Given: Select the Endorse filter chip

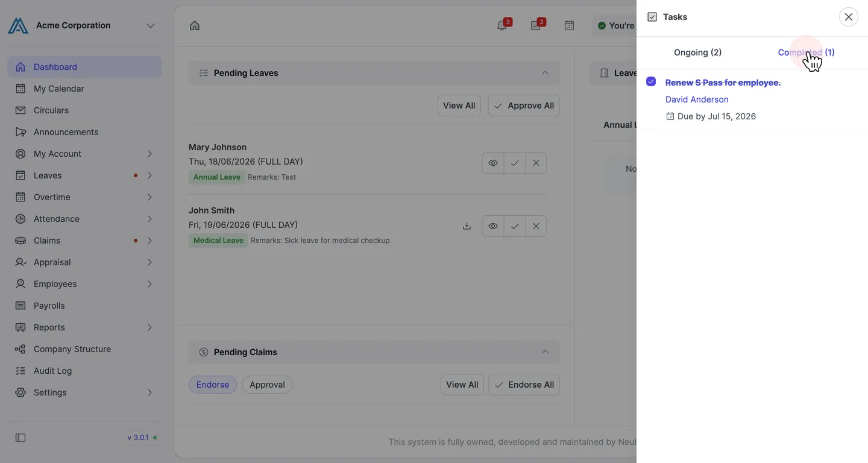Looking at the screenshot, I should point(213,385).
